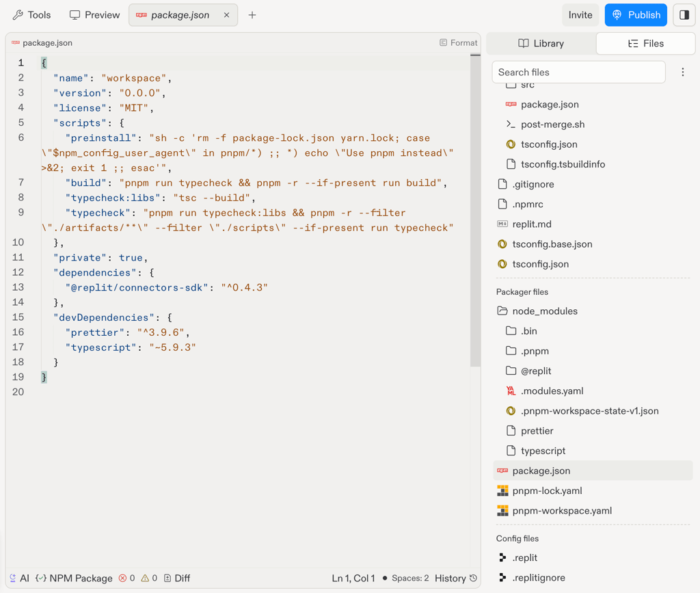This screenshot has width=700, height=593.
Task: Open the files panel three-dot menu
Action: tap(683, 73)
